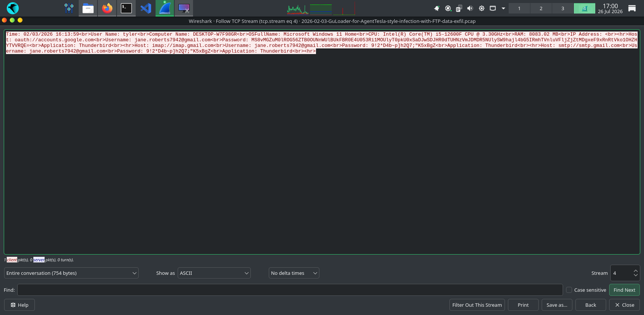Open the wired network connection tray icon

tap(493, 8)
